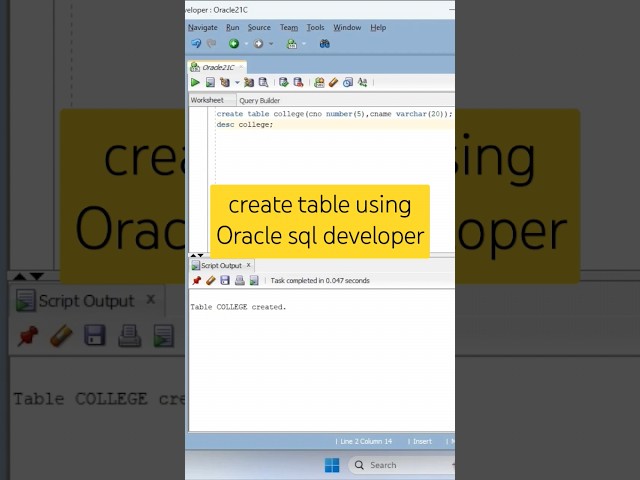Open the dropdown beside the green Back button

click(x=246, y=44)
